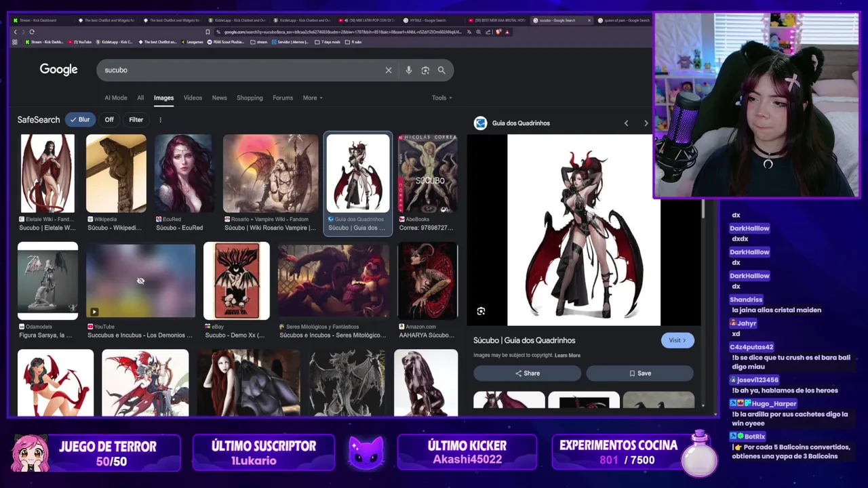This screenshot has width=868, height=488.
Task: Switch to AI Mode tab
Action: tap(115, 98)
